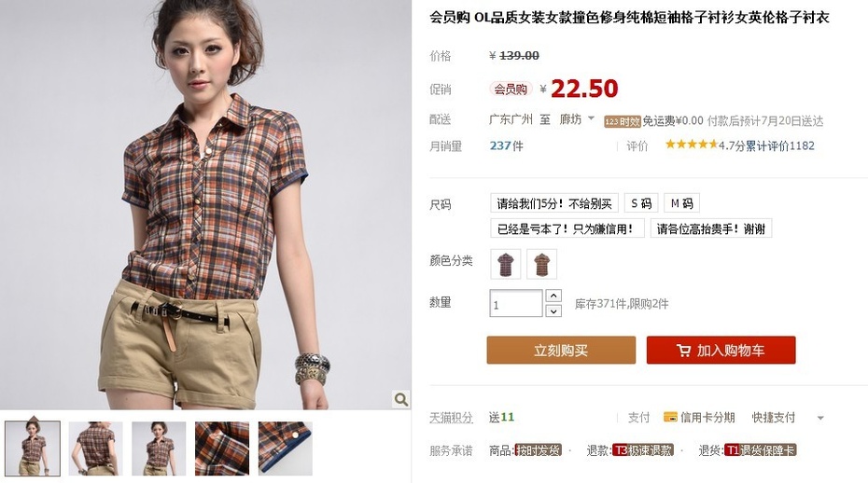868x483 pixels.
Task: Click the magnifier zoom icon on product photo
Action: click(400, 399)
